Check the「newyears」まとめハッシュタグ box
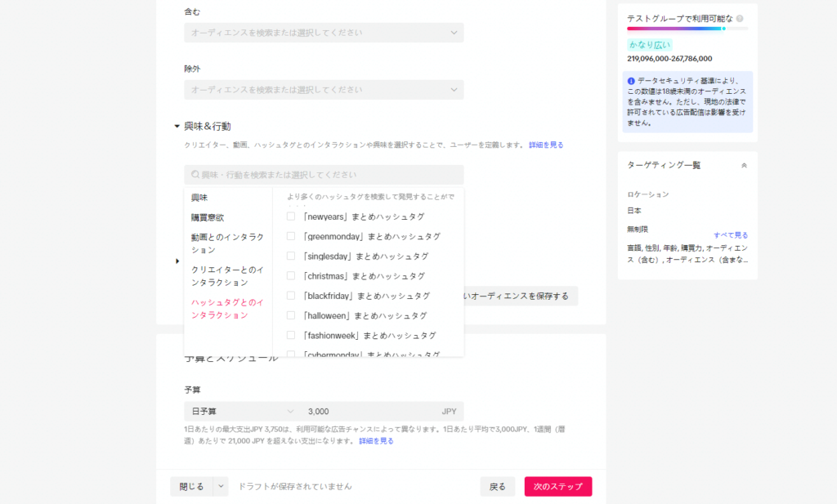This screenshot has height=504, width=837. click(291, 216)
